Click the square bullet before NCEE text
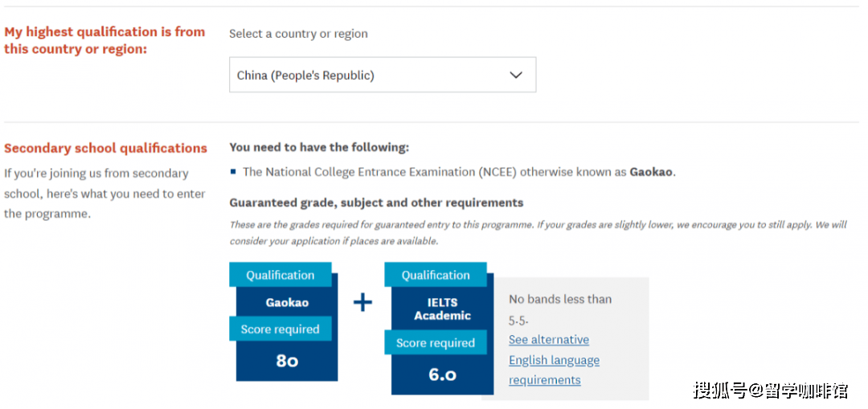The image size is (868, 409). pyautogui.click(x=233, y=172)
